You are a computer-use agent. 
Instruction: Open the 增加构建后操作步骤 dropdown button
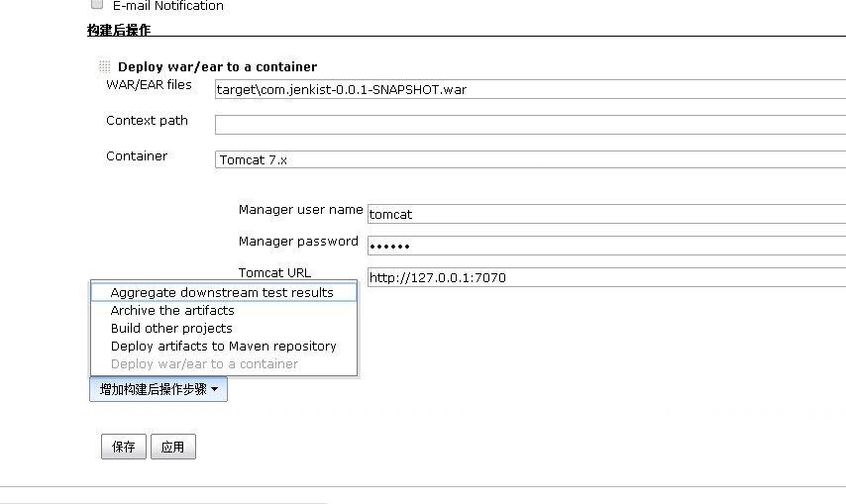159,389
